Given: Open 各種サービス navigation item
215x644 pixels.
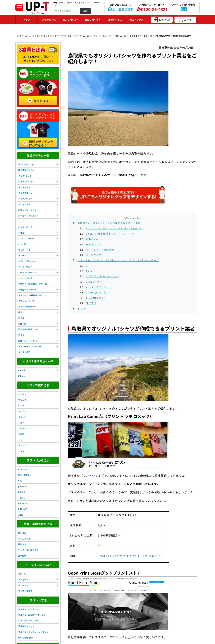Looking at the screenshot, I should (x=115, y=20).
